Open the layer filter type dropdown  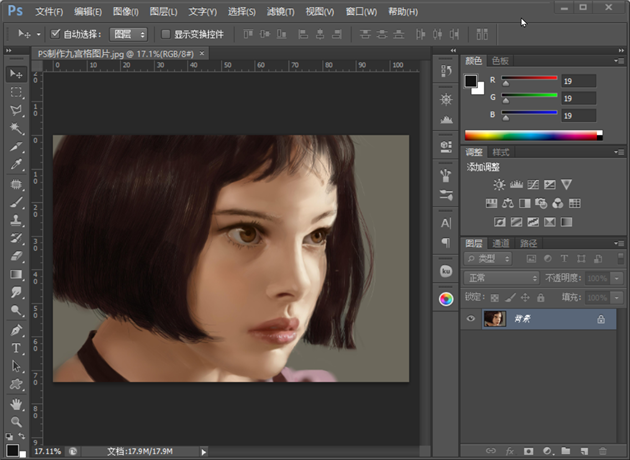click(x=488, y=259)
